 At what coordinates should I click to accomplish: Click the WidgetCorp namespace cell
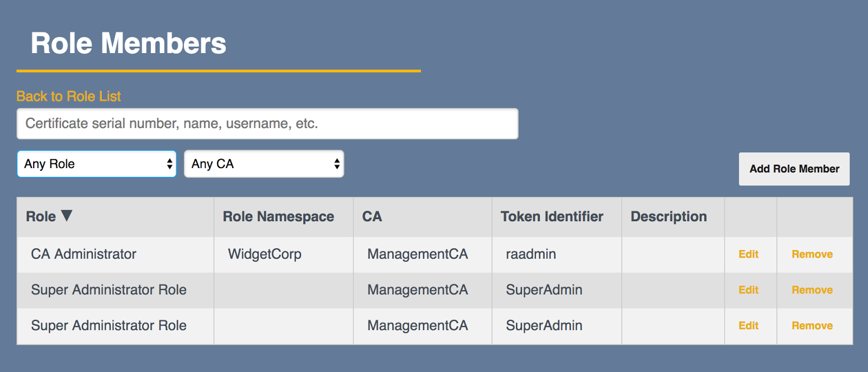(265, 254)
